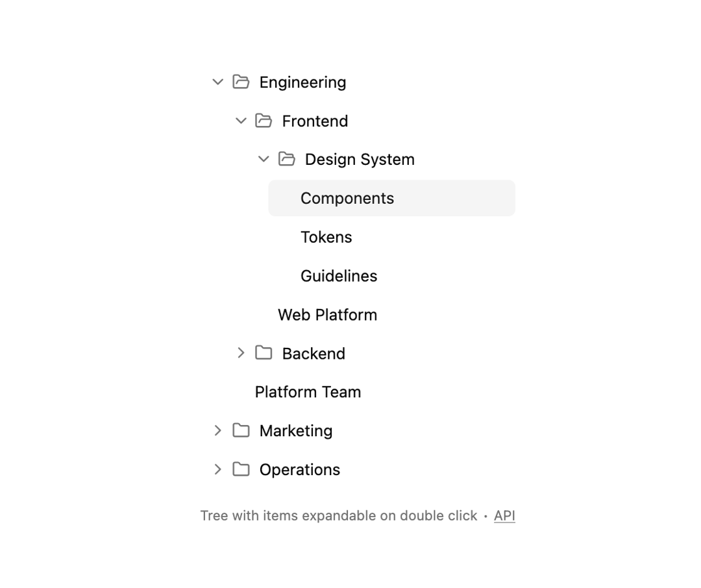Viewport: 701px width, 588px height.
Task: Select the Components tree item
Action: [x=391, y=198]
